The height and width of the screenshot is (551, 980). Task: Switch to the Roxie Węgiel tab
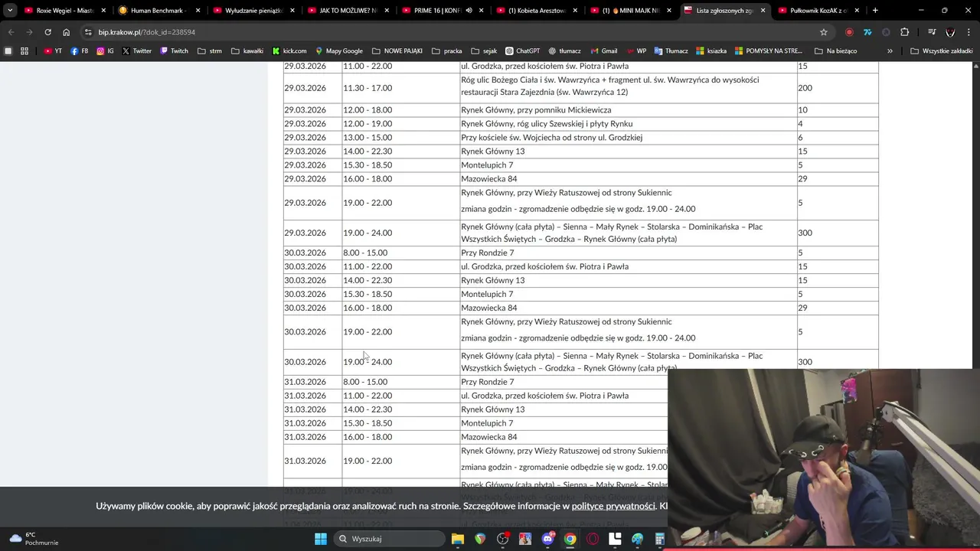[65, 11]
